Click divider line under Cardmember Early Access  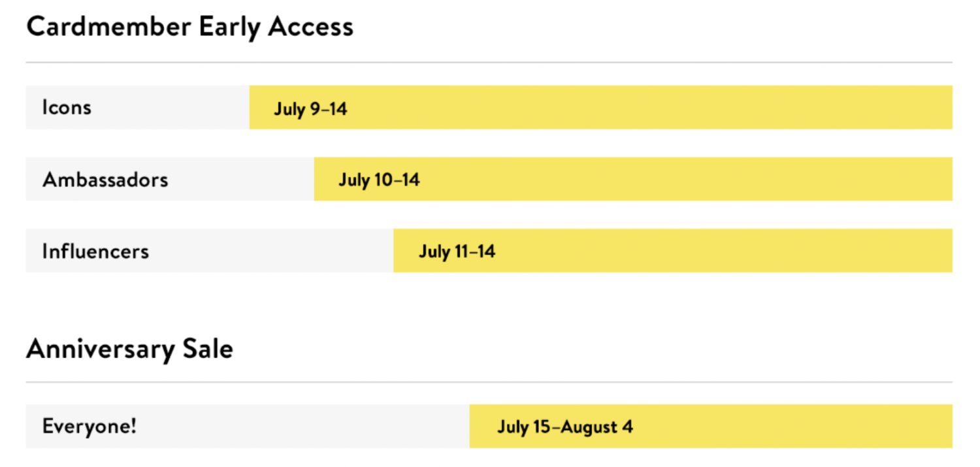point(489,63)
